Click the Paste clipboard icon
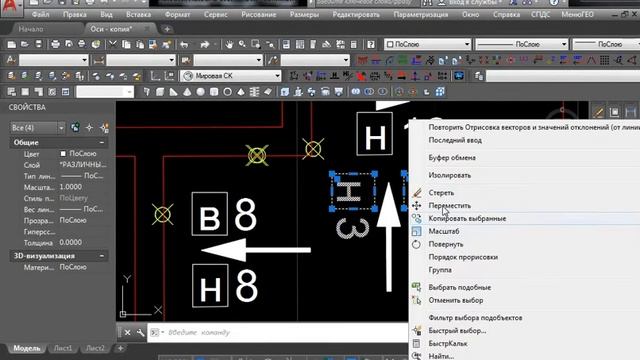Image resolution: width=640 pixels, height=360 pixels. click(140, 44)
